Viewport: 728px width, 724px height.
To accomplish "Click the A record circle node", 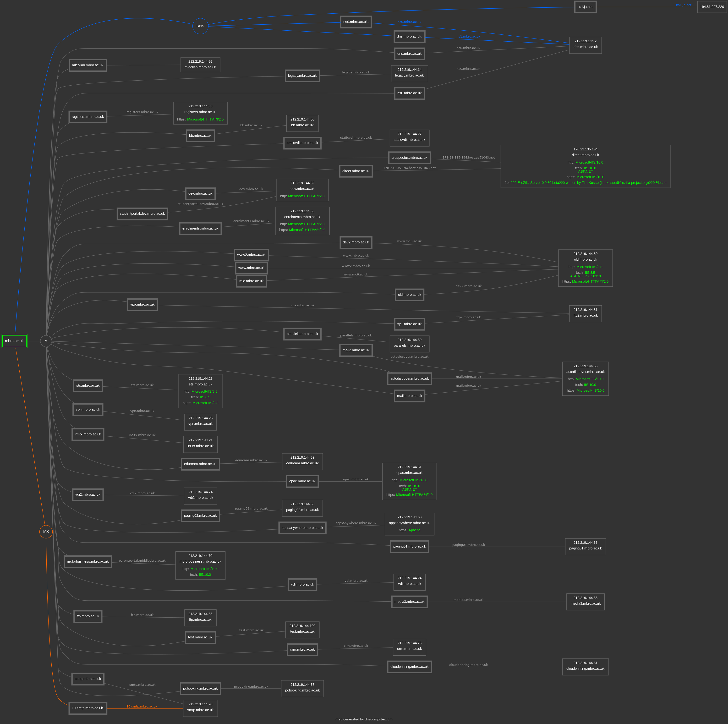I will point(46,341).
